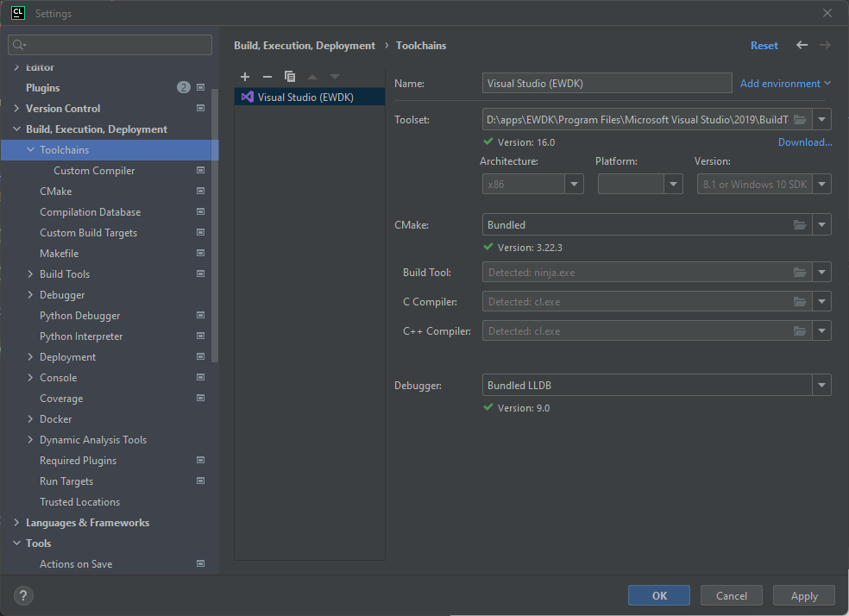
Task: Open Python Debugger settings
Action: tap(79, 316)
